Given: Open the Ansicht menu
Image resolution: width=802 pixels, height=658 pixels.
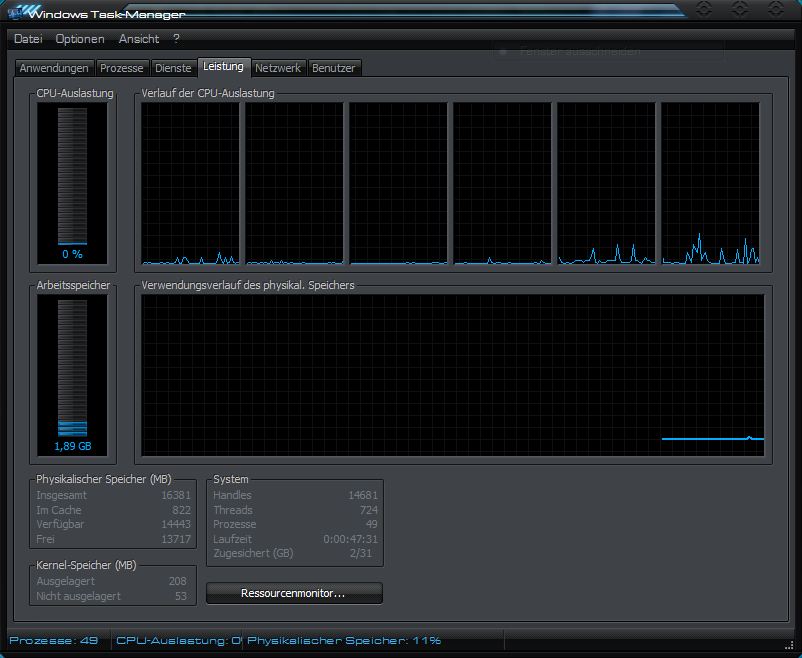Looking at the screenshot, I should (x=139, y=39).
